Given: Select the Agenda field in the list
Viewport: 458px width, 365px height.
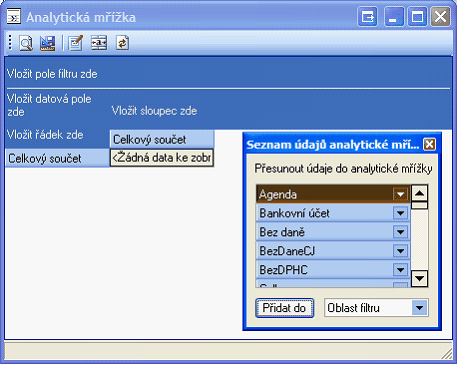Looking at the screenshot, I should (333, 194).
